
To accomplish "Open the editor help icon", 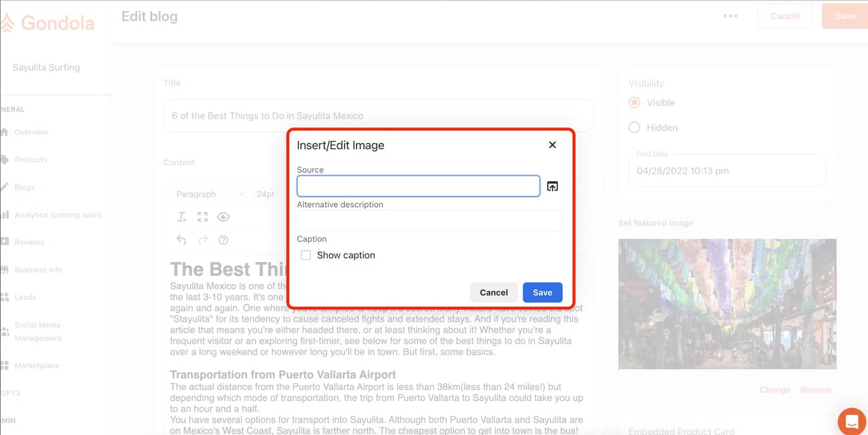I will pos(224,240).
